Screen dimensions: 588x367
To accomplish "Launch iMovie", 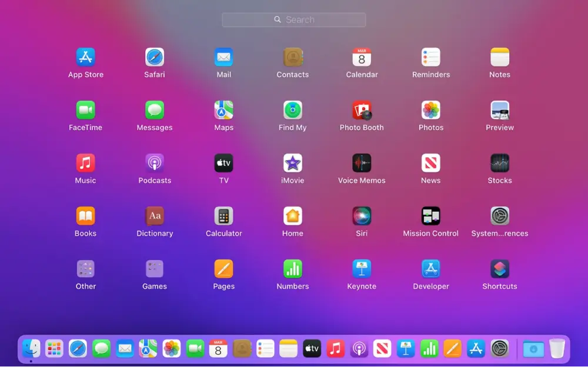I will [292, 162].
